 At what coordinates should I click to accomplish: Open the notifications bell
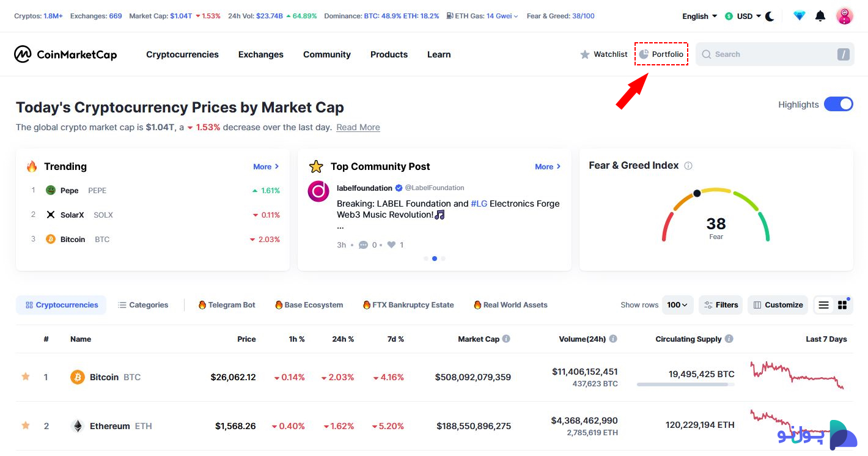(x=820, y=17)
